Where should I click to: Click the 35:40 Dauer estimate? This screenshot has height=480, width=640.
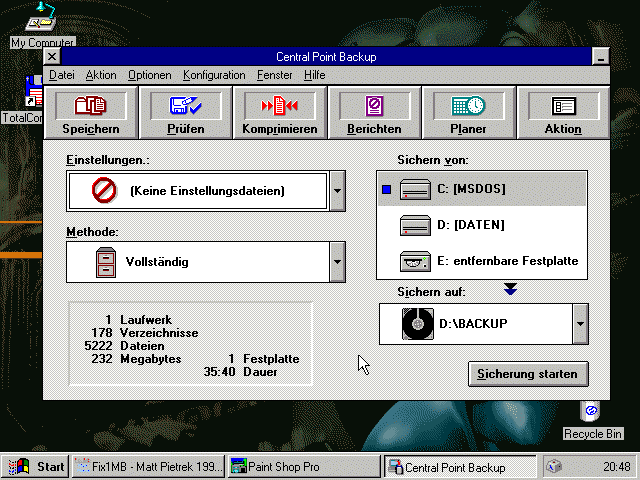click(x=240, y=372)
